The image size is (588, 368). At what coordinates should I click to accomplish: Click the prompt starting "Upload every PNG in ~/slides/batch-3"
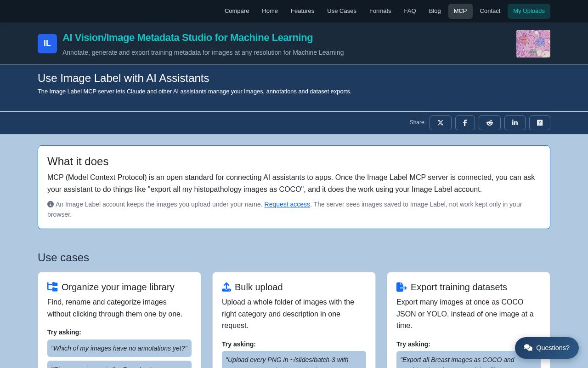pyautogui.click(x=294, y=360)
